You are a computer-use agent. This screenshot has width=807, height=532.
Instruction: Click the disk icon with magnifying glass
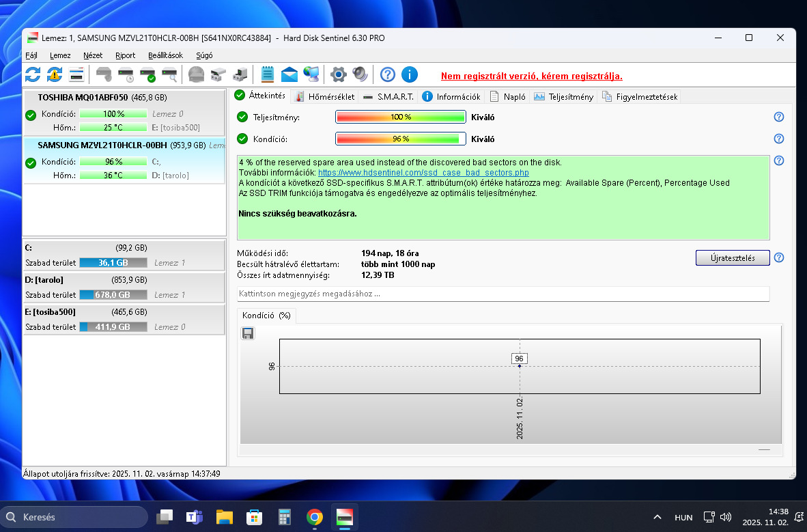coord(169,74)
